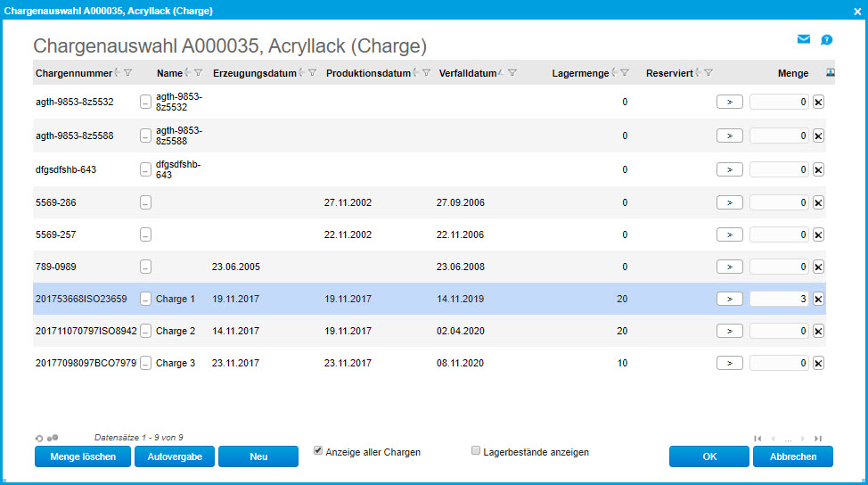Viewport: 868px width, 485px height.
Task: Clear quantity for agth-9853-8z5588 row
Action: (818, 136)
